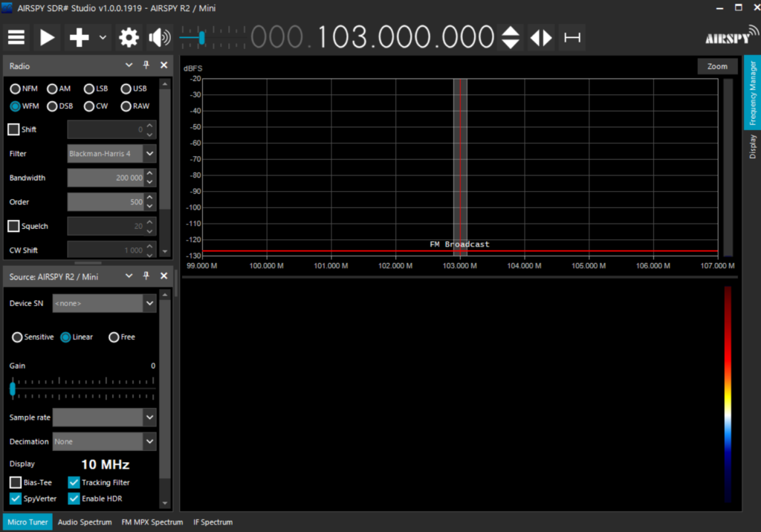Start SDR playback with the Play icon

pos(47,36)
